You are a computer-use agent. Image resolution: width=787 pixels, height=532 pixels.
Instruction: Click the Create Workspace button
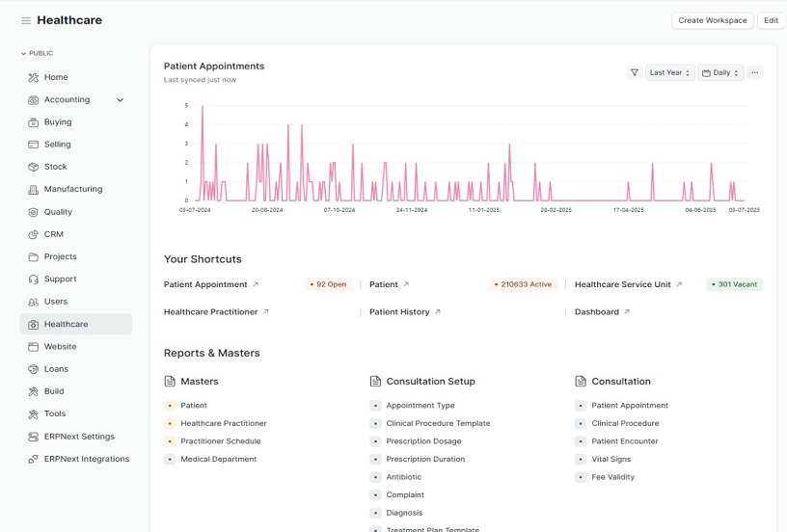tap(712, 20)
